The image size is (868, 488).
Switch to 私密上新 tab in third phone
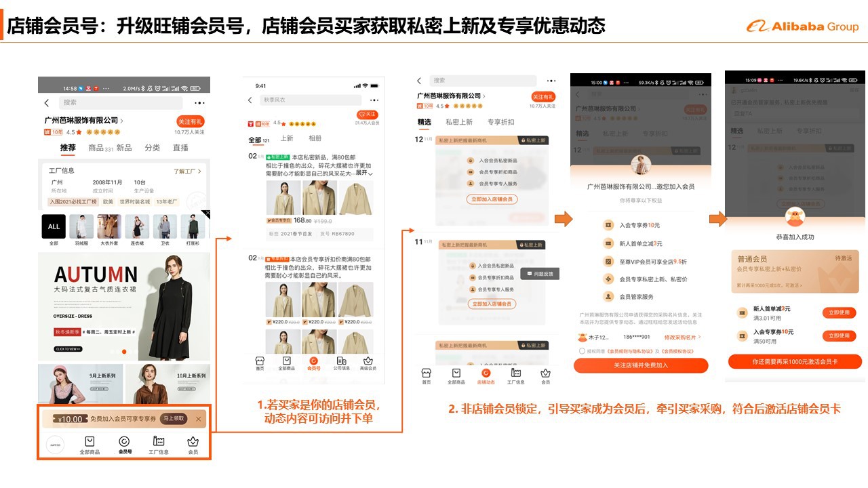tap(459, 122)
